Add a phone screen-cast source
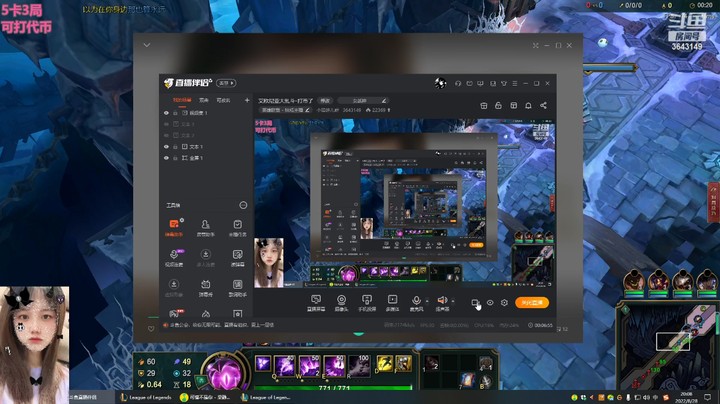This screenshot has height=404, width=720. 366,303
